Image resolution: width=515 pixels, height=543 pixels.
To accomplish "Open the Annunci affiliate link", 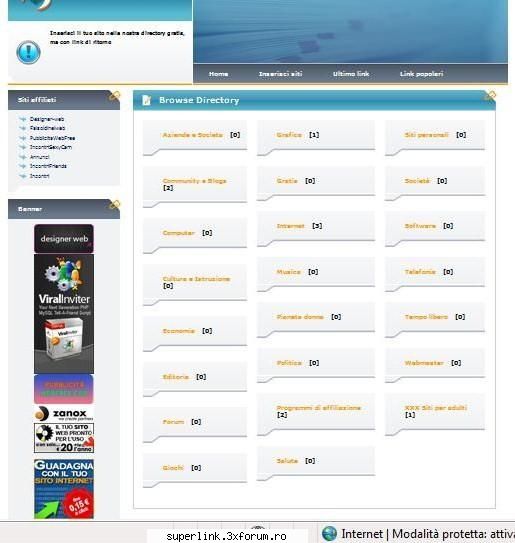I will pos(39,157).
